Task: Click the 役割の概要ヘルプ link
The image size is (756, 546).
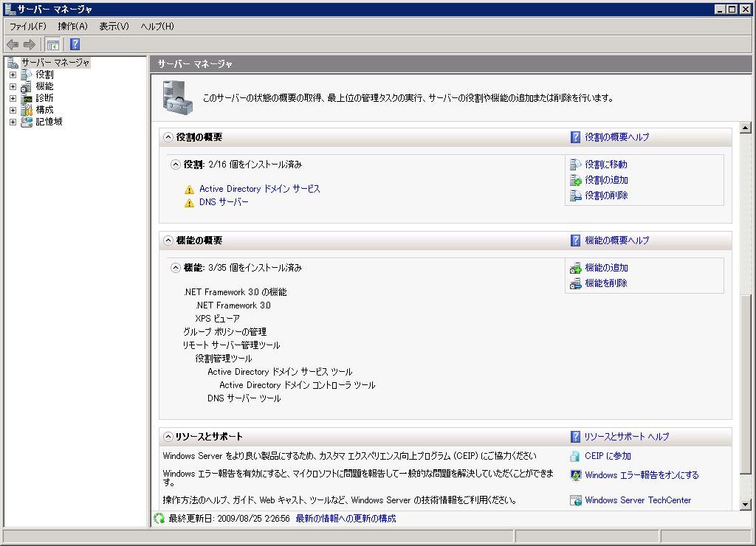Action: (616, 137)
